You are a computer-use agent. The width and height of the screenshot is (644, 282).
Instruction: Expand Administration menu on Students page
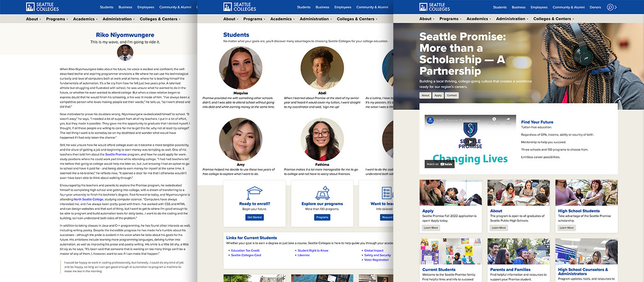click(316, 19)
